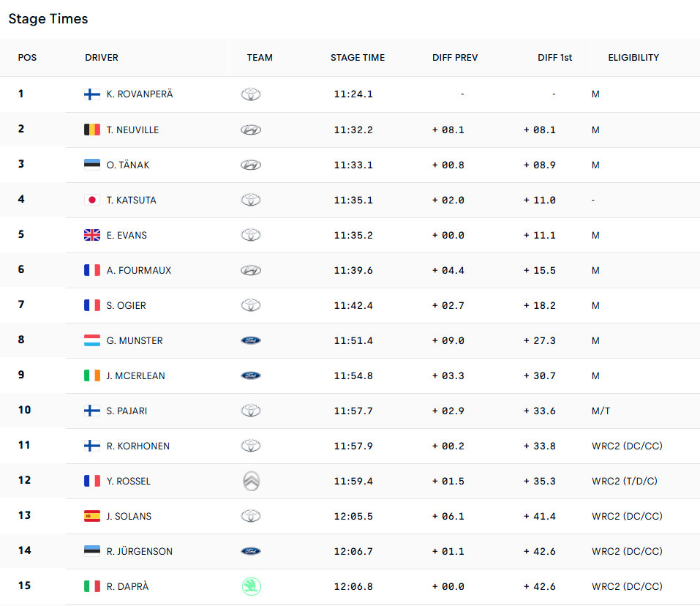Click the Škoda logo in R. Daprà's row
Viewport: 700px width, 606px height.
coord(252,586)
